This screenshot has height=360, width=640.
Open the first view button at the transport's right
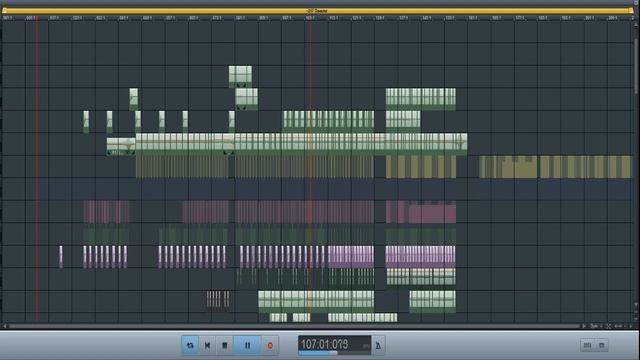pyautogui.click(x=587, y=345)
